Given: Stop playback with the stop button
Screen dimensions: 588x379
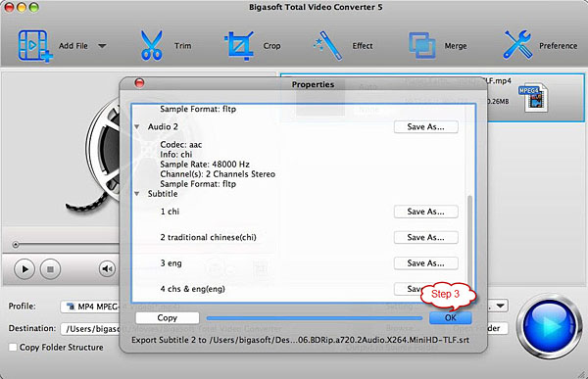Looking at the screenshot, I should 50,269.
